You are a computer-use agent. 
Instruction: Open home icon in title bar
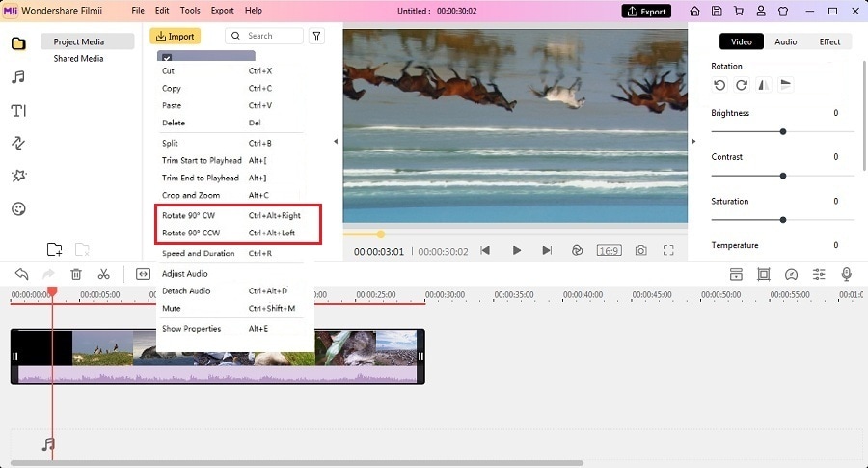point(694,11)
